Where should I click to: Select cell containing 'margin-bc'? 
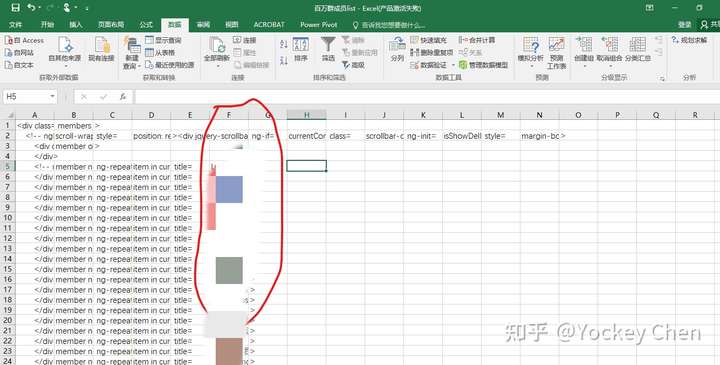tap(540, 136)
